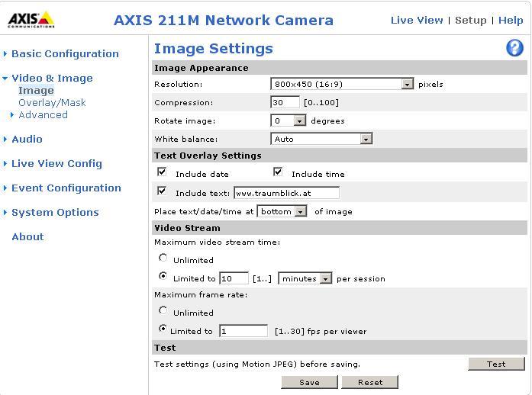Click the AXIS Communications logo

click(31, 20)
